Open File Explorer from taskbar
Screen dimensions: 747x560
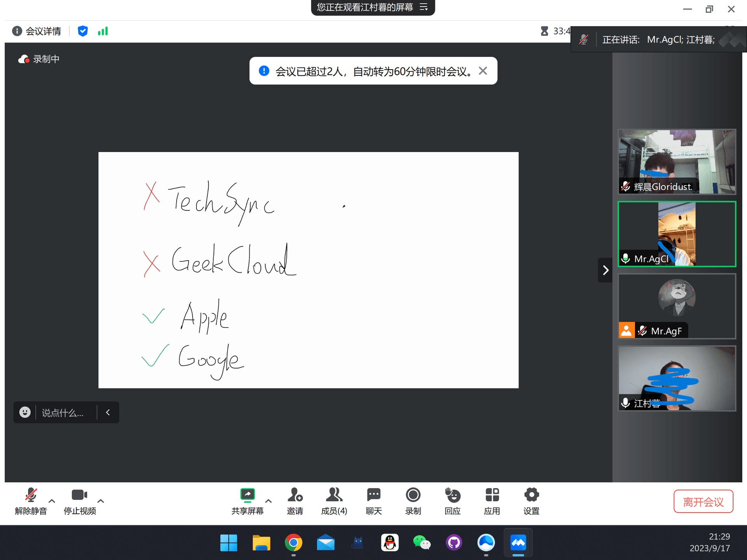(261, 542)
